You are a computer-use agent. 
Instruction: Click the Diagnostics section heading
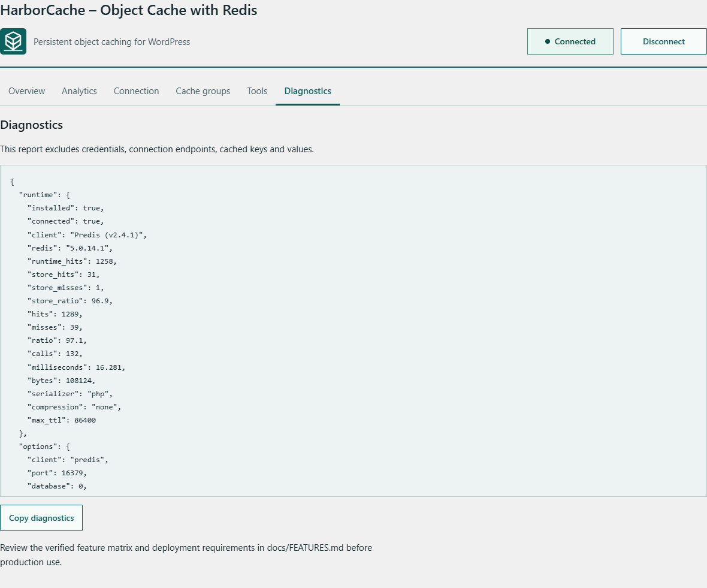tap(32, 125)
